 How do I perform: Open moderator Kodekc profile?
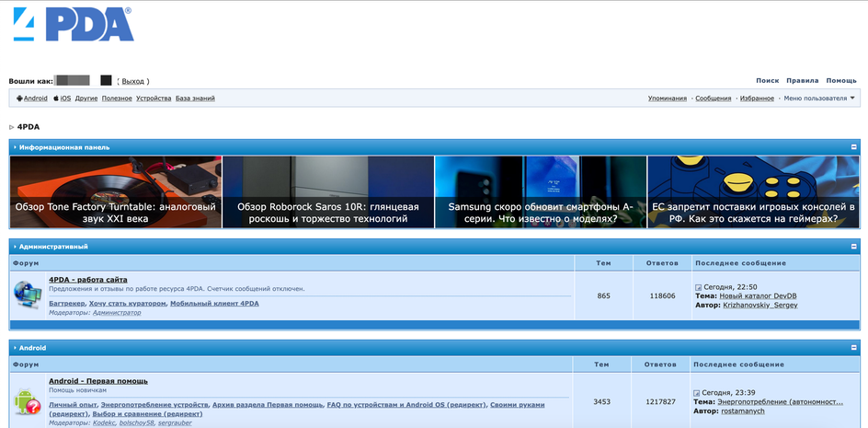pos(104,423)
